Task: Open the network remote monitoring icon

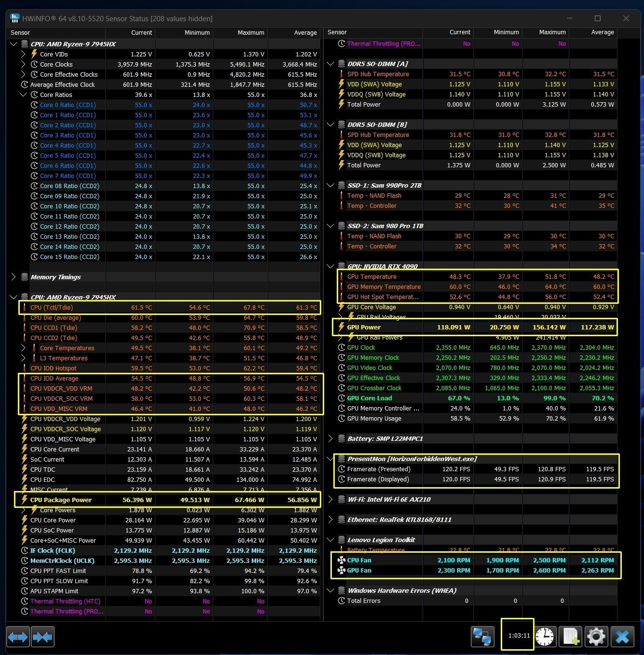Action: pyautogui.click(x=482, y=637)
